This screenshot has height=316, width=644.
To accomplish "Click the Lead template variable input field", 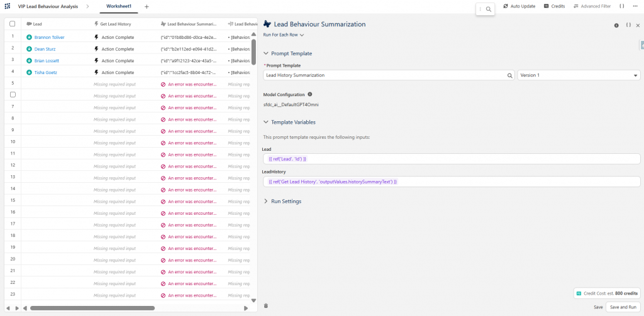I will (452, 159).
